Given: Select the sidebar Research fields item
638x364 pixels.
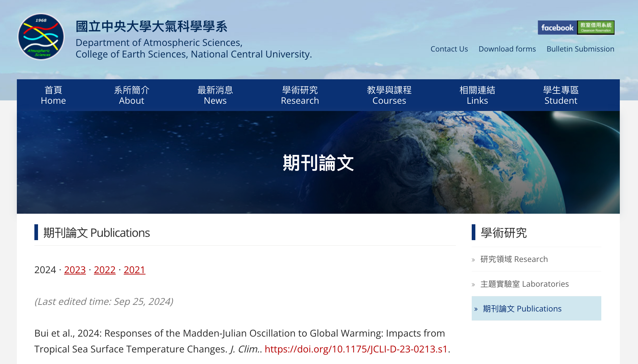Looking at the screenshot, I should coord(514,259).
